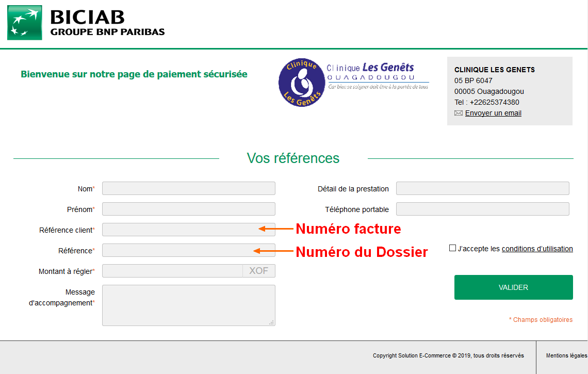Viewport: 588px width, 374px height.
Task: Open the Envoyer un email link
Action: point(493,112)
